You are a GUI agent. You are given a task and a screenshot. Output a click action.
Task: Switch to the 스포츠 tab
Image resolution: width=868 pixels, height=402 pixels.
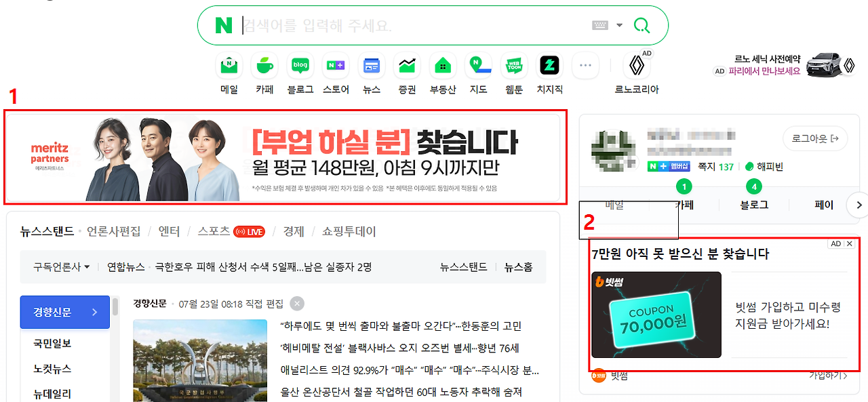pyautogui.click(x=214, y=232)
